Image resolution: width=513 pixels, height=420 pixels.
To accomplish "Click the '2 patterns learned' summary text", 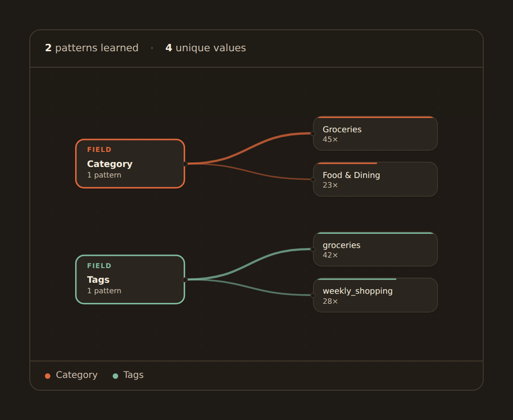I will pyautogui.click(x=92, y=48).
